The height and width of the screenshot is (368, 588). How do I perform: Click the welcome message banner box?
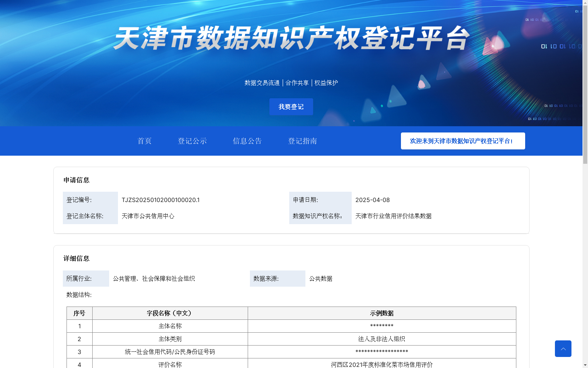[x=463, y=141]
